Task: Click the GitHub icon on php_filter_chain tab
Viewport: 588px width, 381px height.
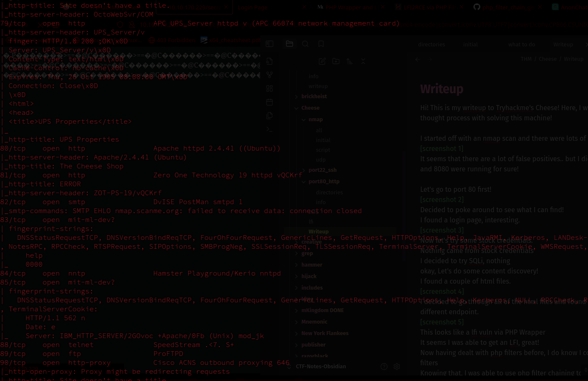Action: (477, 7)
